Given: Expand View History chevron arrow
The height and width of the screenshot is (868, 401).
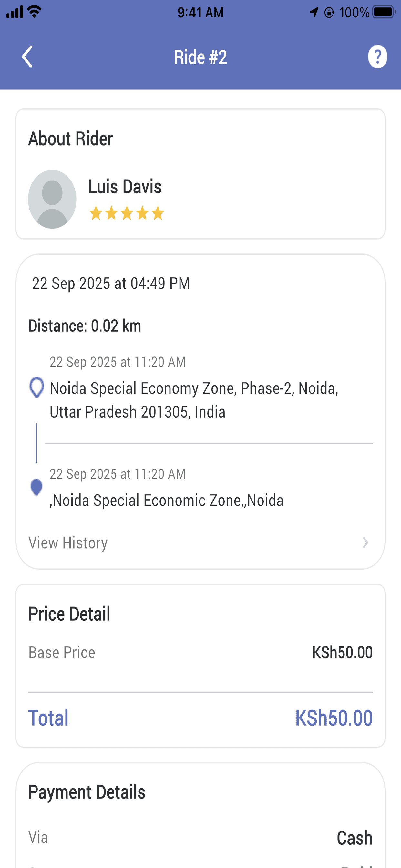Looking at the screenshot, I should point(365,542).
